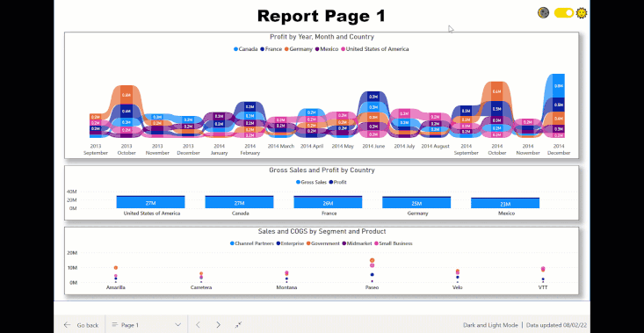Select Germany legend entry in profit chart

tap(298, 49)
